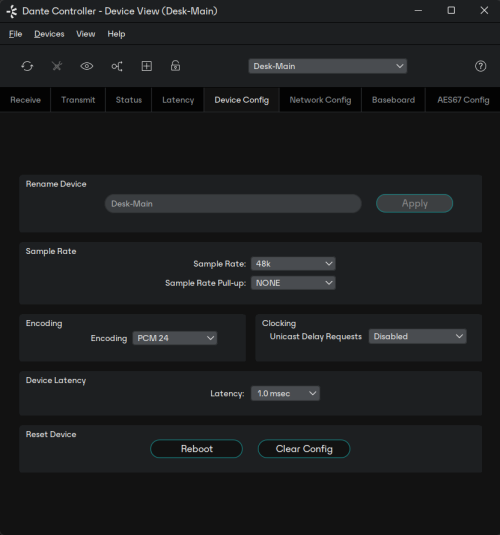Select the Device Config tab
The image size is (500, 535).
point(242,100)
